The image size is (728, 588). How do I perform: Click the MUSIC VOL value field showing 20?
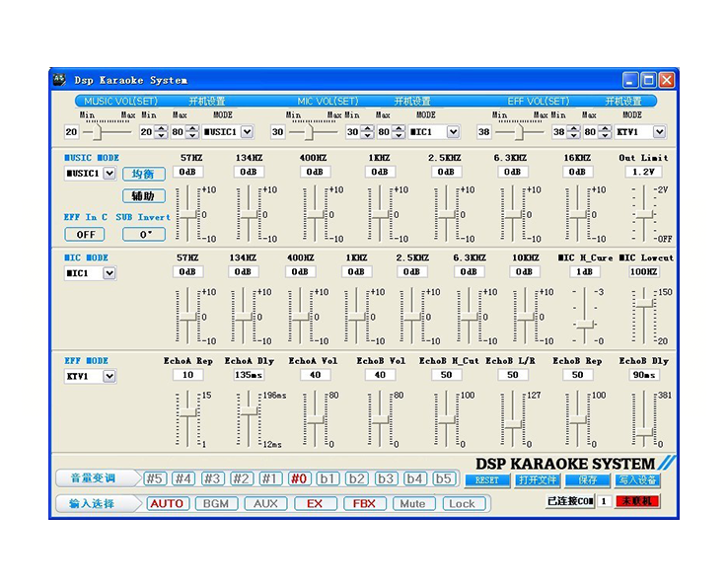pos(71,132)
